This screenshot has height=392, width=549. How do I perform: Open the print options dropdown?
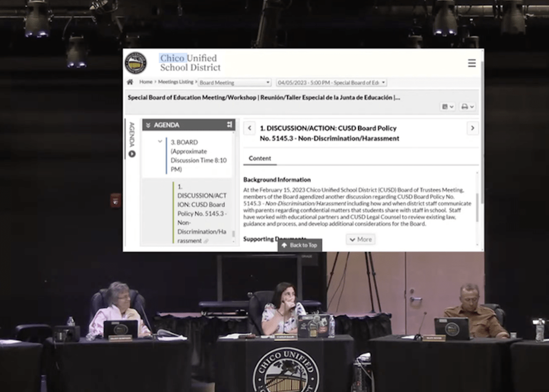tap(468, 107)
